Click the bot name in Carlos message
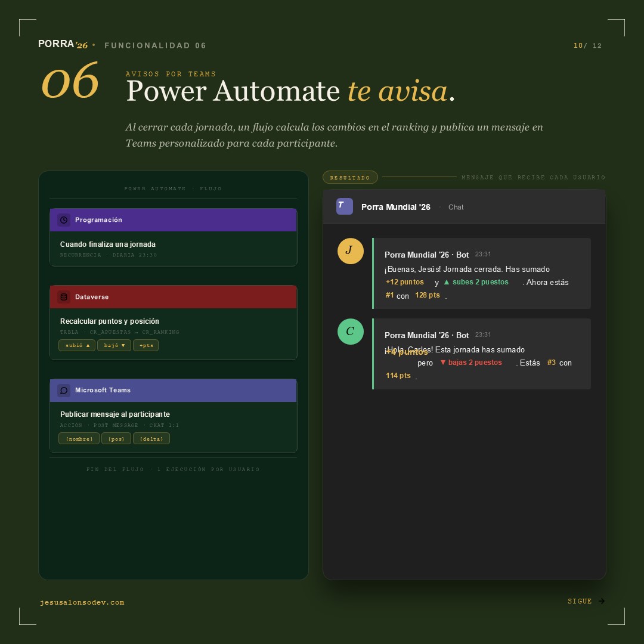 pos(426,335)
